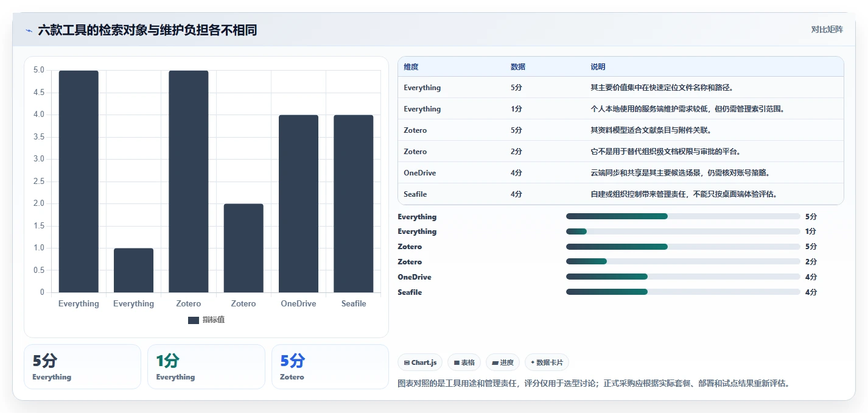Open the Zotero 5分 data card

pos(330,367)
